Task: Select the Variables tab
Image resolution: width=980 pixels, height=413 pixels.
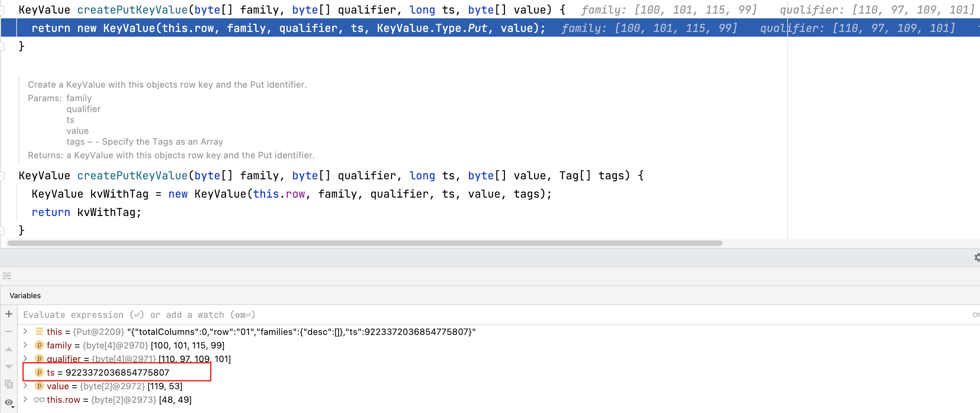Action: coord(25,296)
